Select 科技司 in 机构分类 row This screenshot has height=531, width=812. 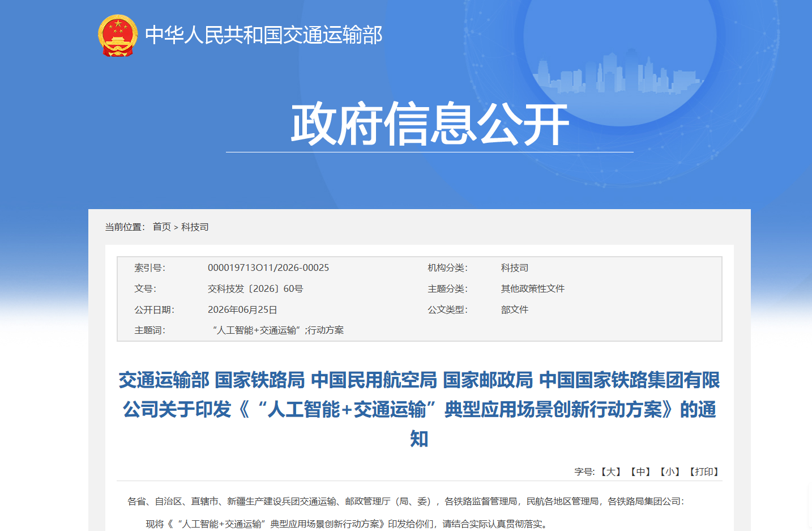pyautogui.click(x=515, y=267)
